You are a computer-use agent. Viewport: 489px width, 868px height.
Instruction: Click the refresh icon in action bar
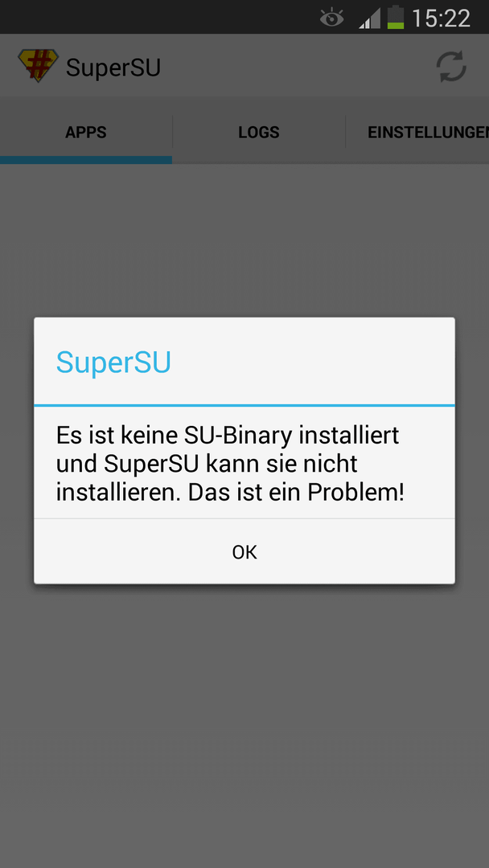451,67
